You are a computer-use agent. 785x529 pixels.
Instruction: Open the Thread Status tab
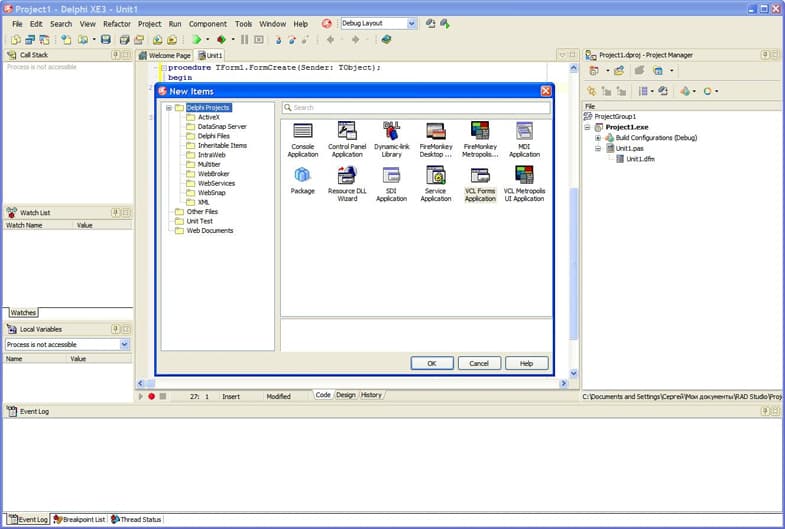coord(136,519)
